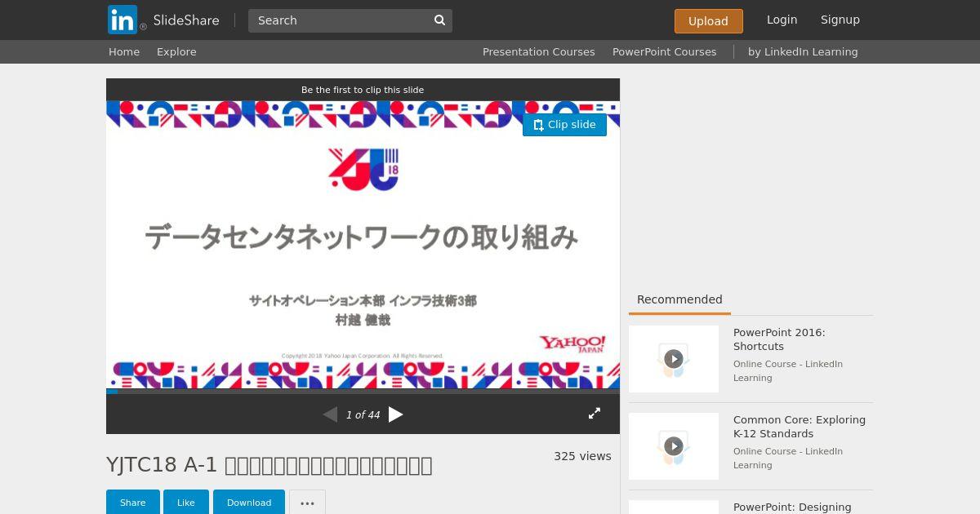Go to Home menu item

point(124,51)
